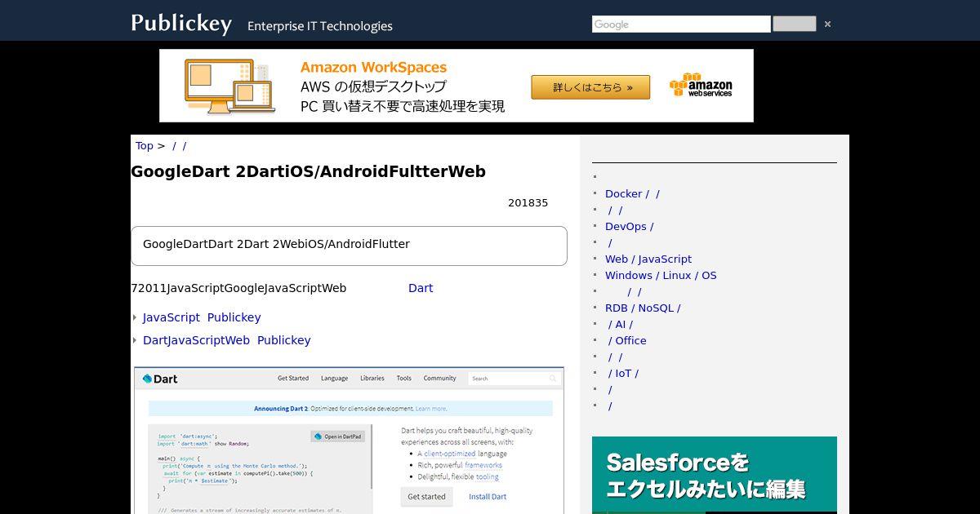980x514 pixels.
Task: Select Language in the Dart site menu
Action: [x=334, y=379]
